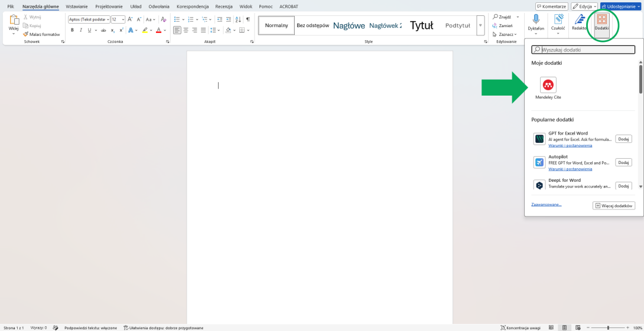
Task: Switch to read mode view in status bar
Action: (551, 327)
